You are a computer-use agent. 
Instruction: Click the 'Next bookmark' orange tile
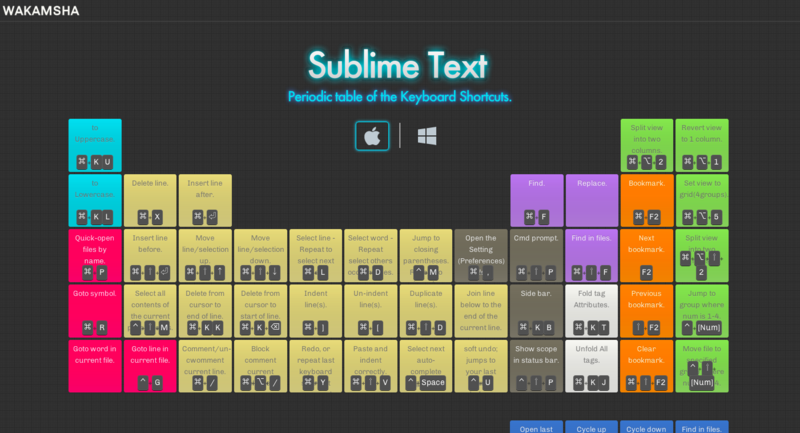point(647,256)
